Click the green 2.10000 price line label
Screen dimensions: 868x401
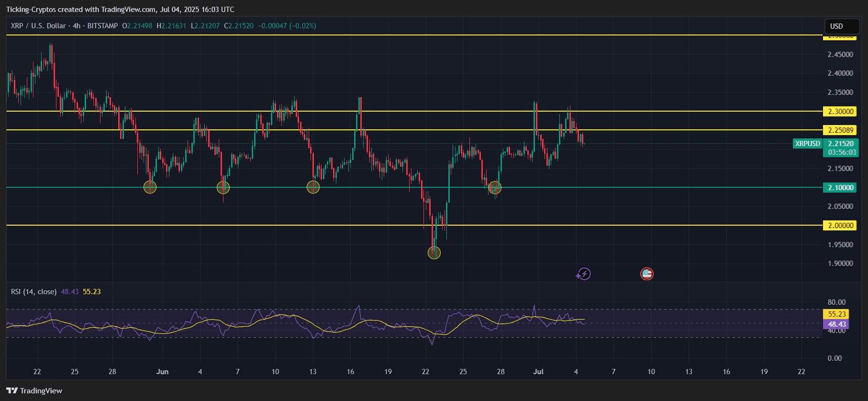(x=841, y=188)
